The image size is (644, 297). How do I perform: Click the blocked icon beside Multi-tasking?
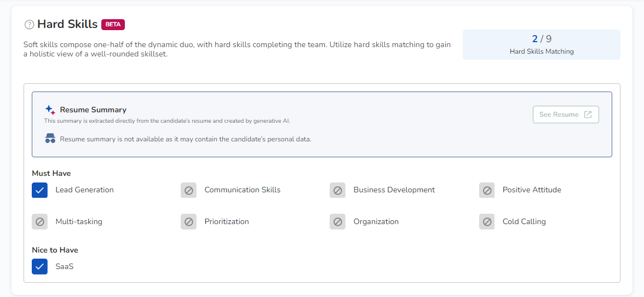point(39,222)
